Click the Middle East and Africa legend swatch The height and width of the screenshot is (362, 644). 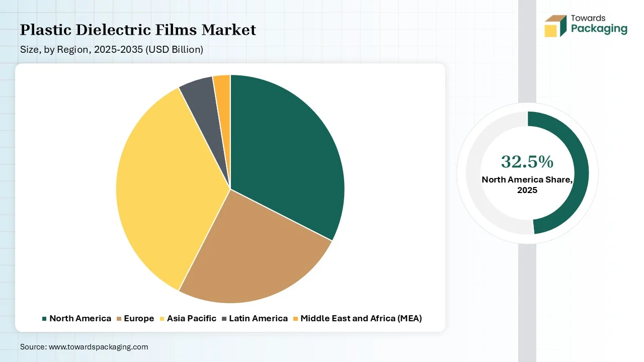tap(295, 319)
